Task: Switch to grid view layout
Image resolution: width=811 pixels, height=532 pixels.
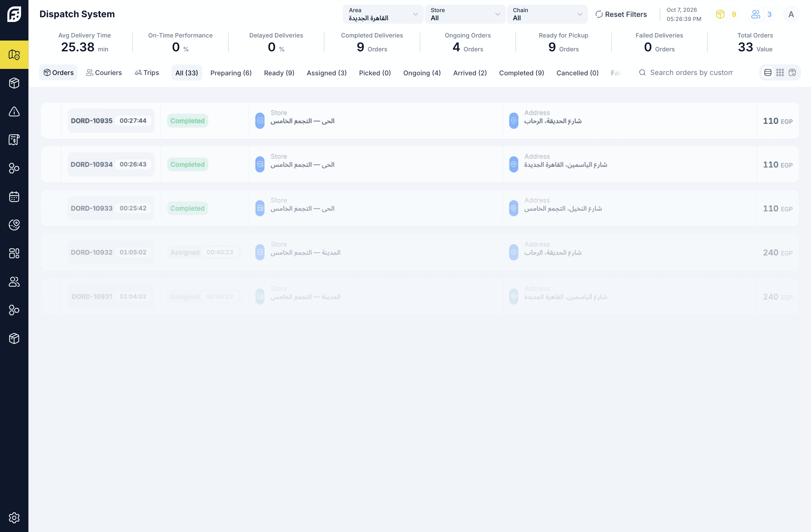Action: coord(780,73)
